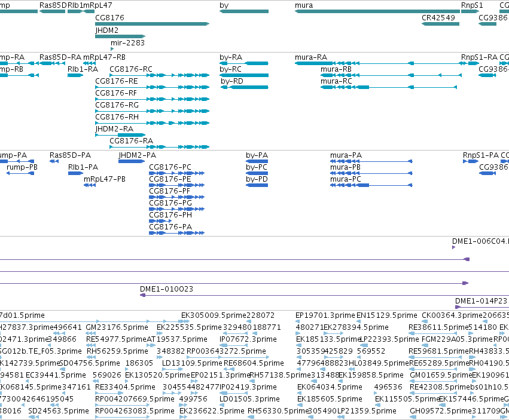Click the EK305009.5prime EST label
Screen dimensions: 509x420
214,315
